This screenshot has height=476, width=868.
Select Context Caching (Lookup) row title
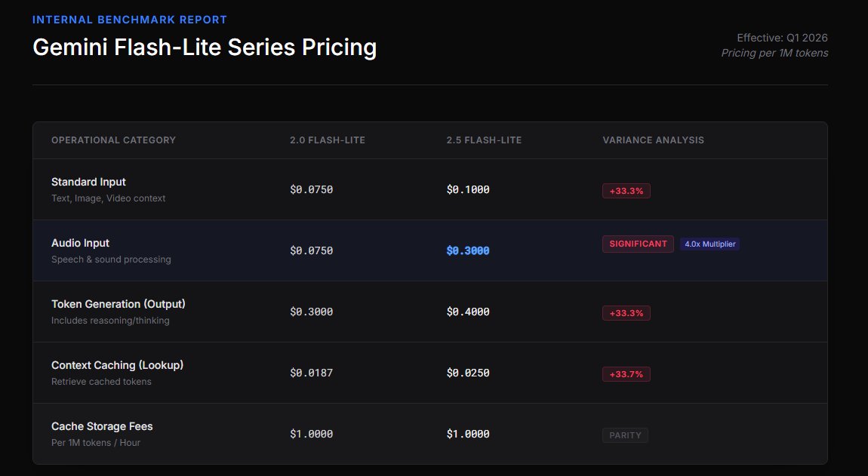coord(117,365)
